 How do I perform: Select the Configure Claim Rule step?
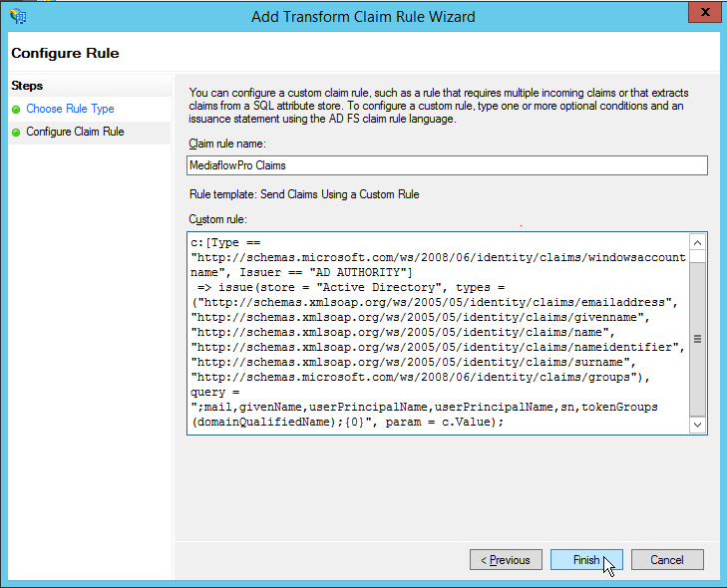tap(75, 132)
